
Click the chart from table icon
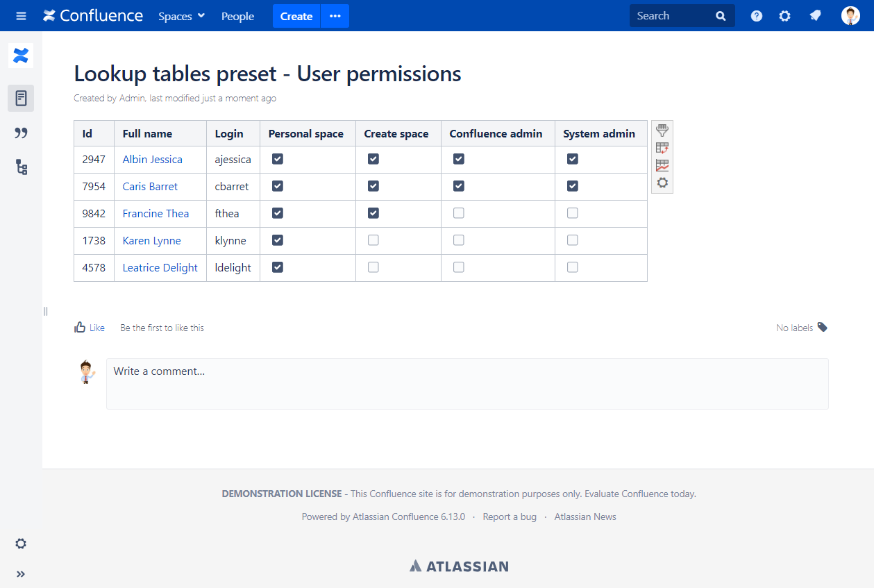(x=662, y=165)
